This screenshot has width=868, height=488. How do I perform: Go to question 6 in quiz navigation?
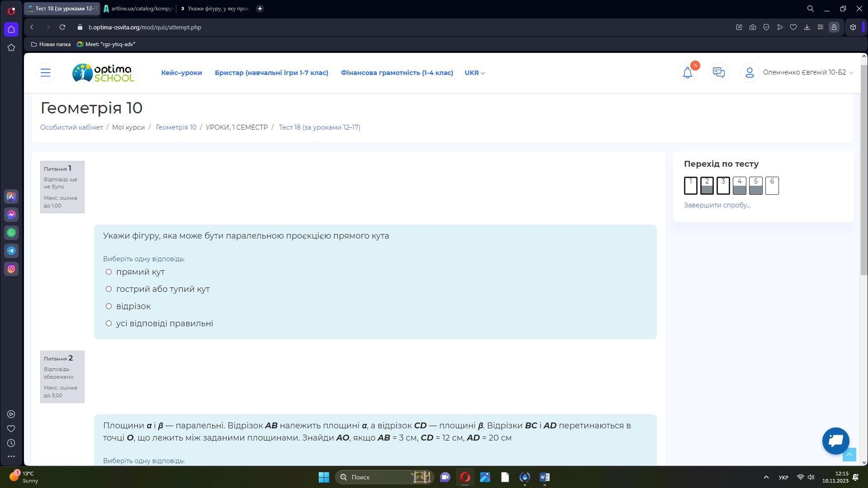(772, 185)
